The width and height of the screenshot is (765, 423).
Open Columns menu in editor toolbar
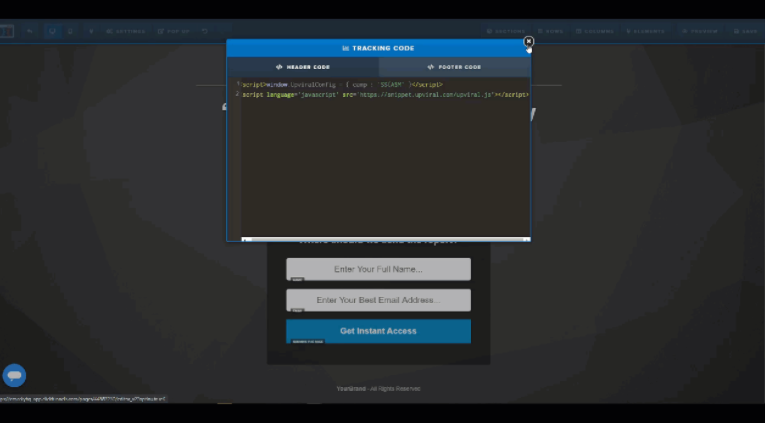tap(595, 31)
